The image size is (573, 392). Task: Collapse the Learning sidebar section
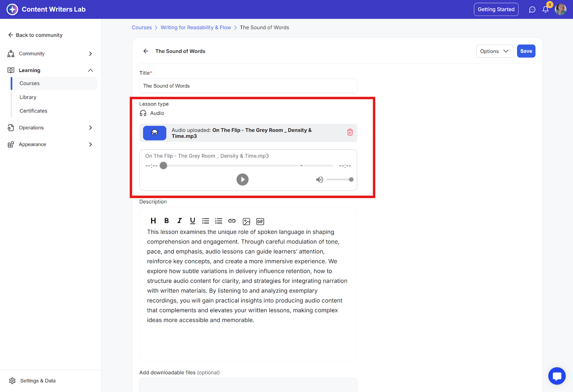tap(91, 70)
